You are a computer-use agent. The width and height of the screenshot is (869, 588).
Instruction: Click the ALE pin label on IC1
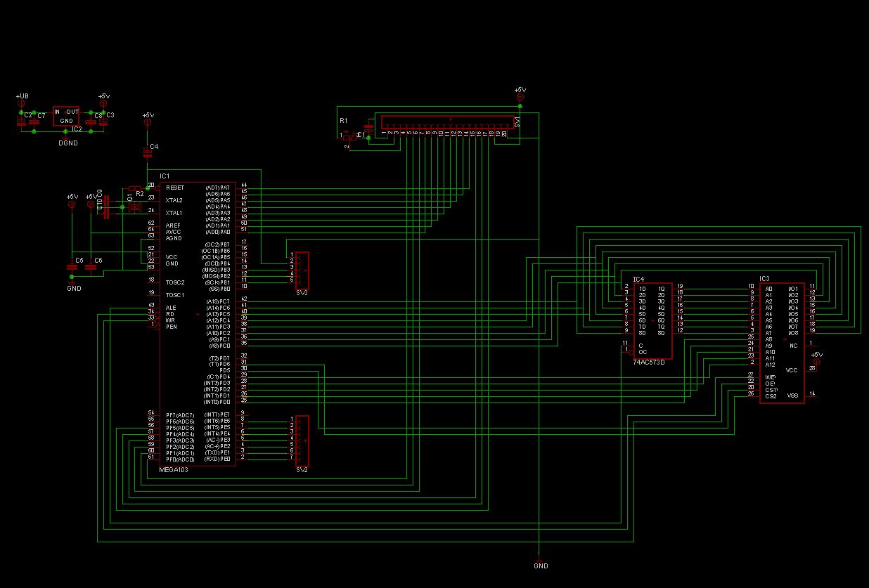point(171,308)
